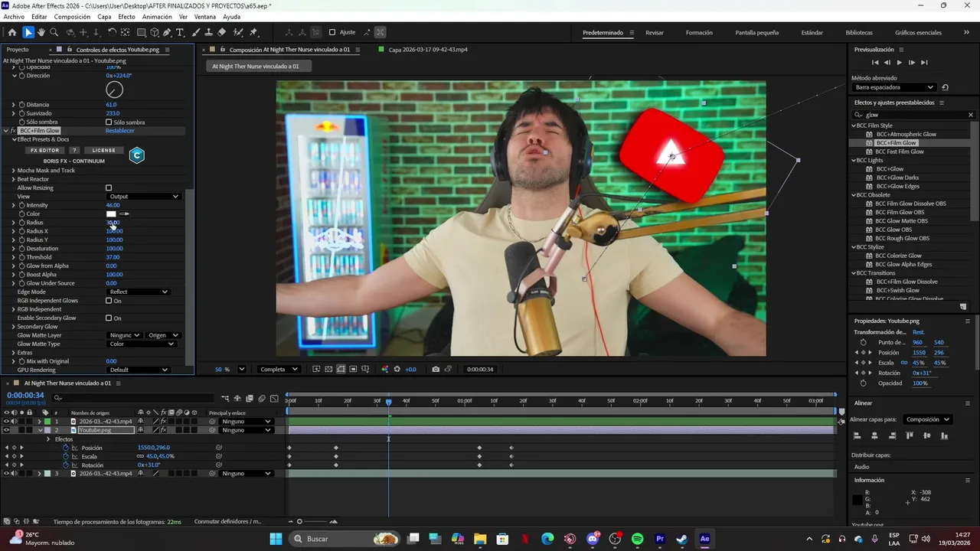This screenshot has width=980, height=551.
Task: Select BCC Fast Film Glow effect
Action: click(x=900, y=152)
